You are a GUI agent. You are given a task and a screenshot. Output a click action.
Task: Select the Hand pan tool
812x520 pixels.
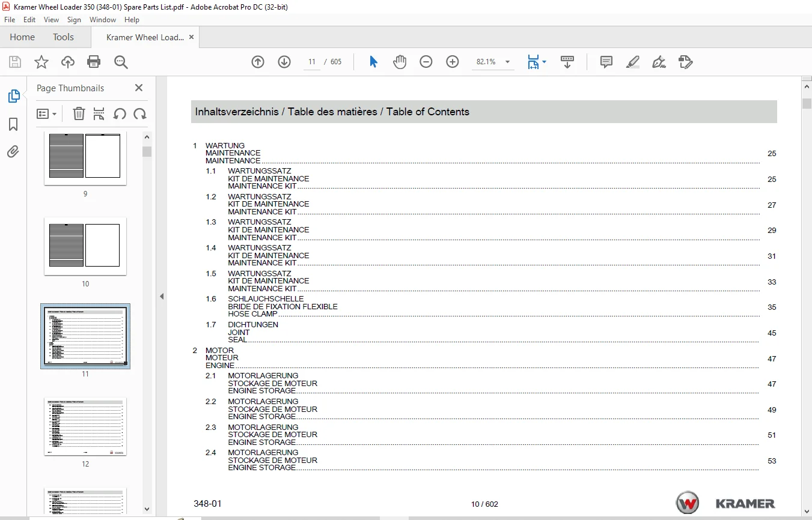400,62
